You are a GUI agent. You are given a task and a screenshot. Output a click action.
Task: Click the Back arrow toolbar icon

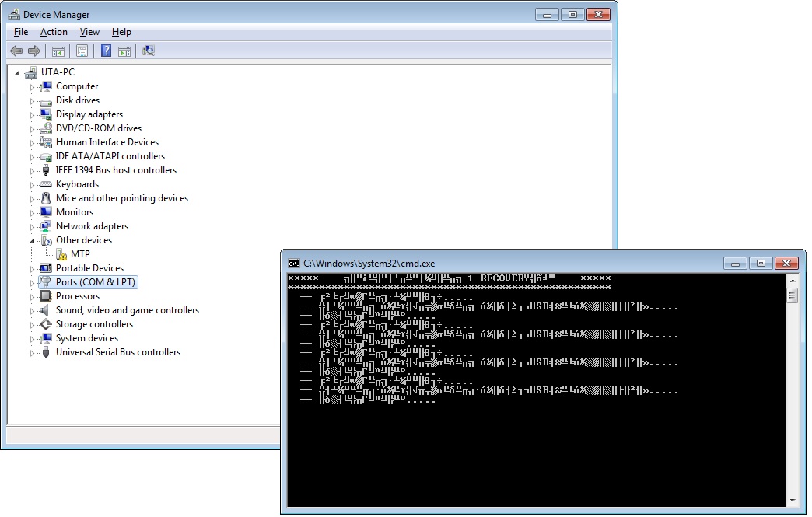16,51
